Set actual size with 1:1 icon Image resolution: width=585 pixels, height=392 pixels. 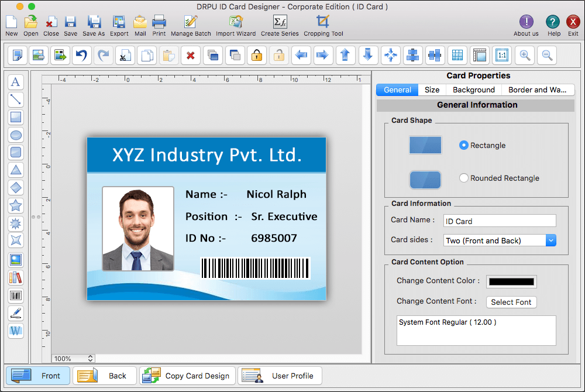[502, 55]
